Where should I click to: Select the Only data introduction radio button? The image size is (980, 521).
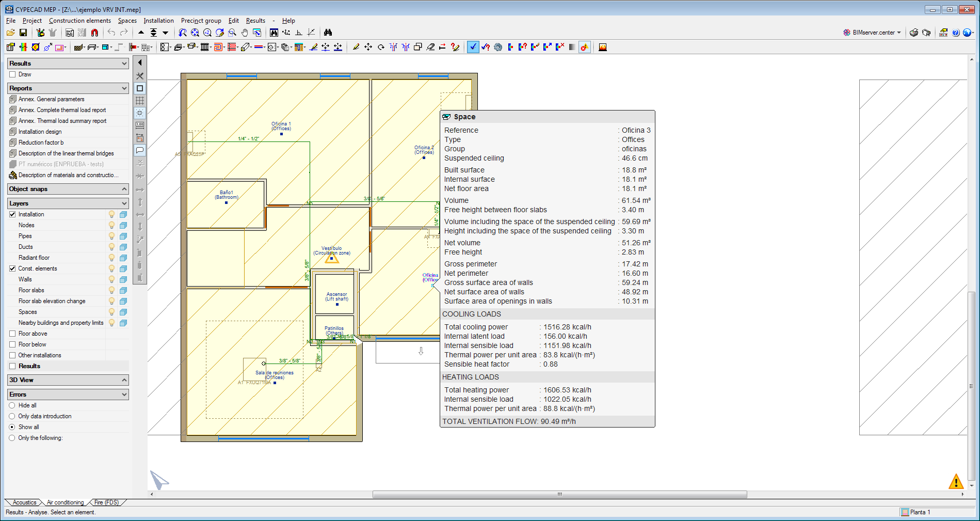pos(11,416)
